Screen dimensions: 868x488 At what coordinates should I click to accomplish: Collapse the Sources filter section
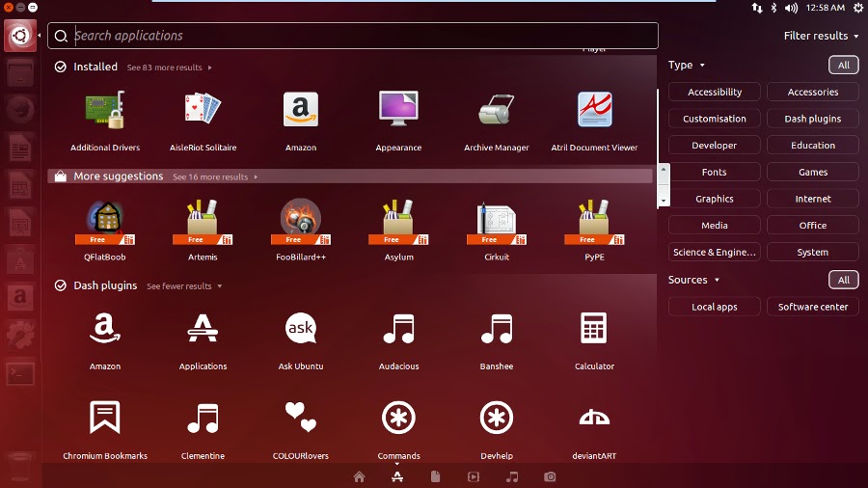[x=693, y=280]
